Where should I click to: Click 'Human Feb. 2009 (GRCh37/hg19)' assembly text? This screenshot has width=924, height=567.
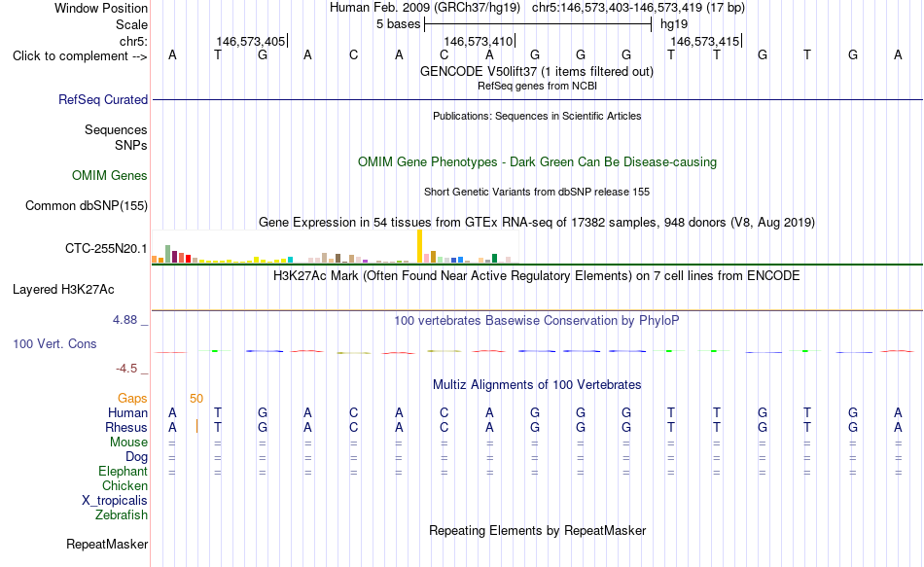coord(425,8)
